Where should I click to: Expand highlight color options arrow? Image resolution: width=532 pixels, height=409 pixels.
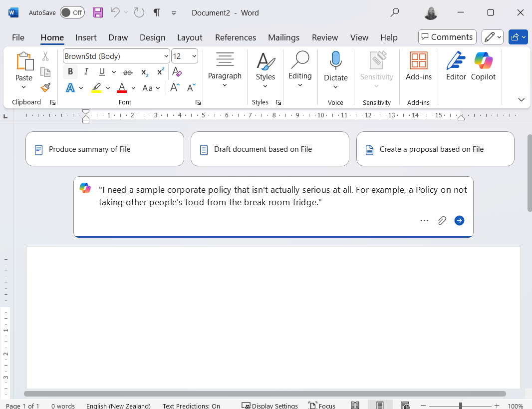coord(108,88)
